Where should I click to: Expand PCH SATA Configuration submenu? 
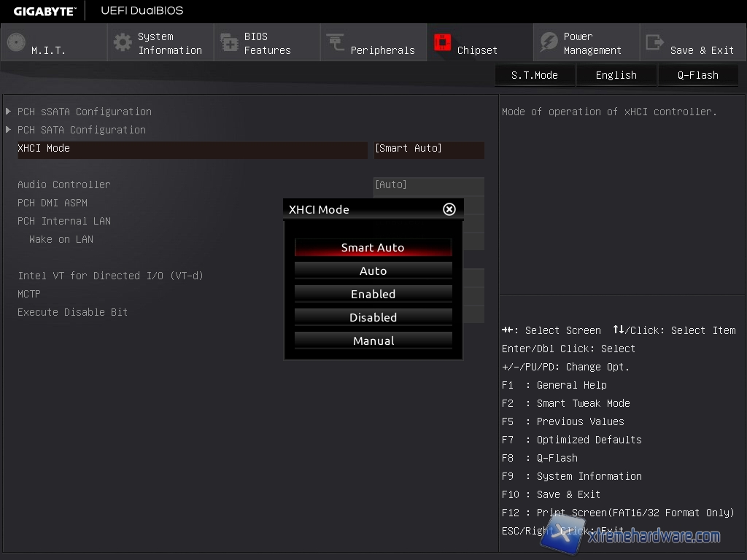point(81,130)
